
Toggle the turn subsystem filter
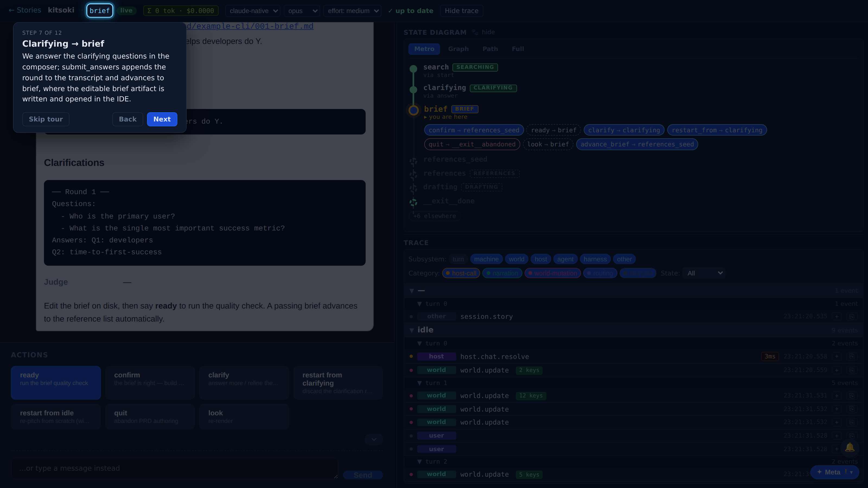[458, 259]
